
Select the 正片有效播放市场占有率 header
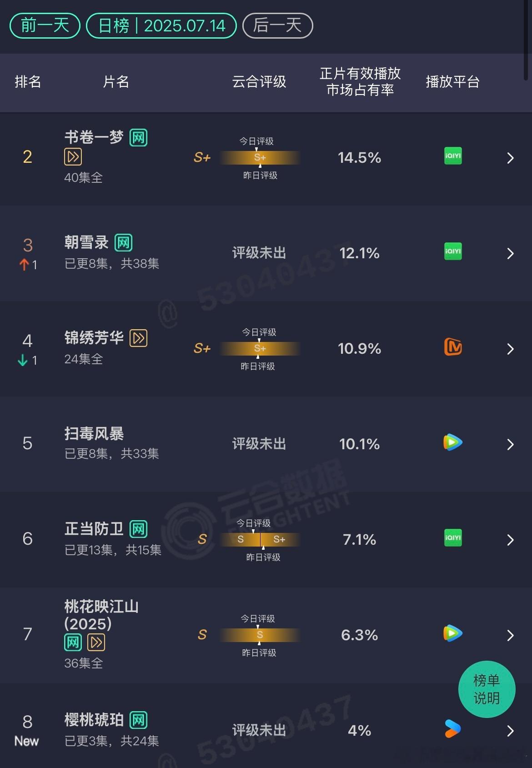[360, 82]
